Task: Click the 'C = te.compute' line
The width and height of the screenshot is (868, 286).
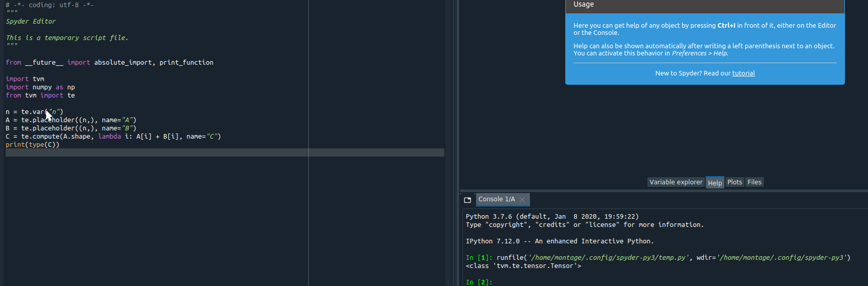Action: tap(113, 137)
